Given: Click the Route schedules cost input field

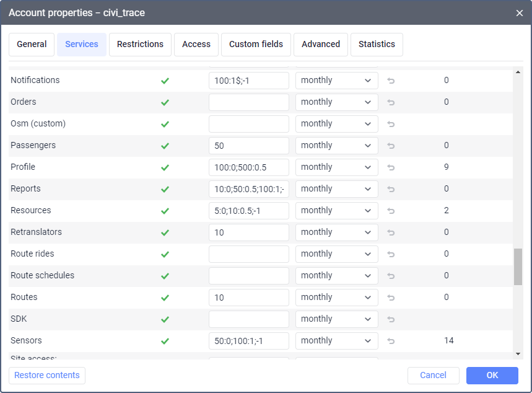Looking at the screenshot, I should 249,276.
